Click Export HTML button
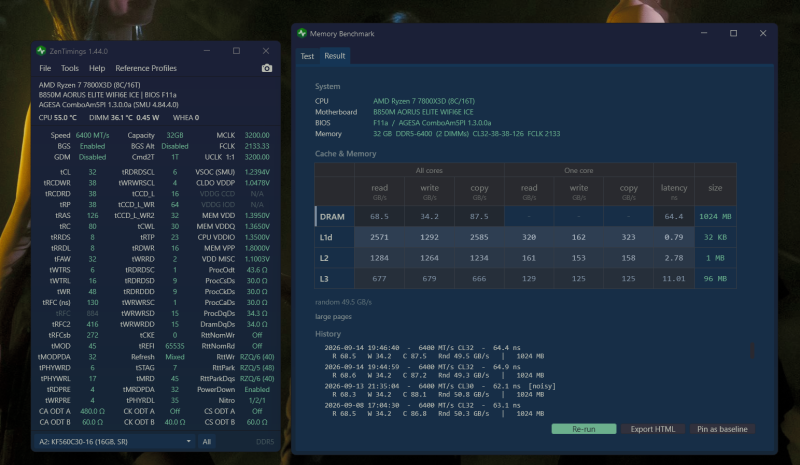800x465 pixels. (x=653, y=429)
